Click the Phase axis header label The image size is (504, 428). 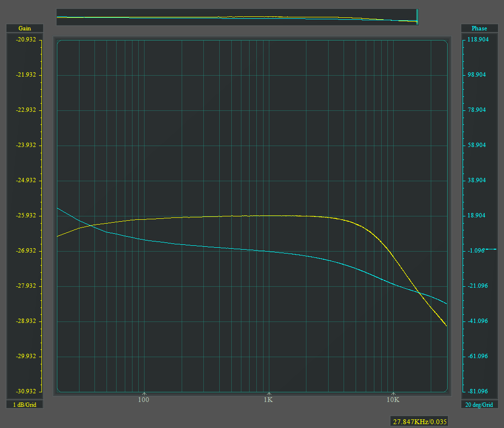[479, 28]
